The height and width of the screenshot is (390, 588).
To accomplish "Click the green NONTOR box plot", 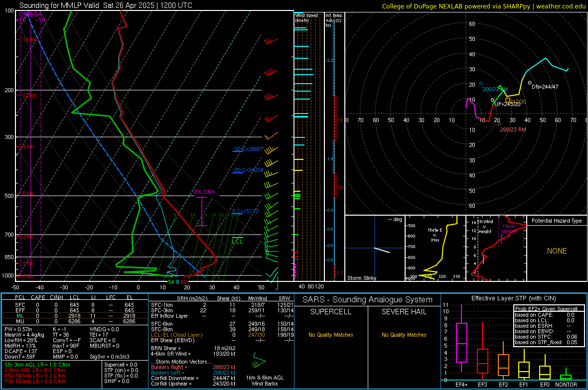I will pyautogui.click(x=566, y=375).
